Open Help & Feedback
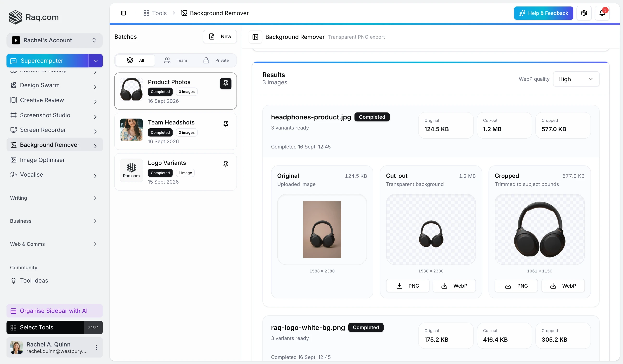This screenshot has width=623, height=364. [x=543, y=13]
